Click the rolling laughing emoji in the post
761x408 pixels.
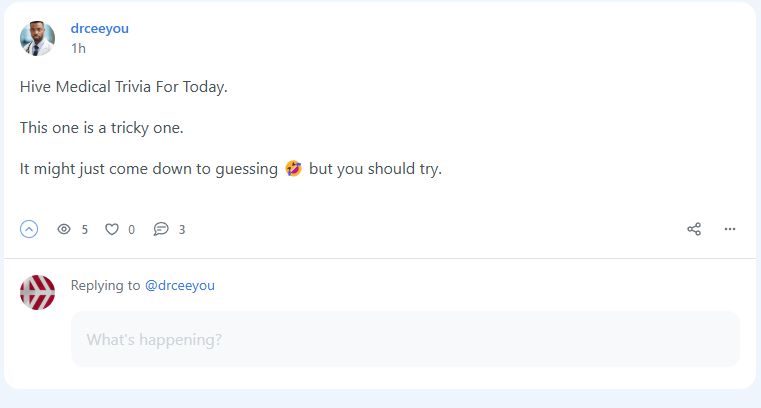coord(293,168)
